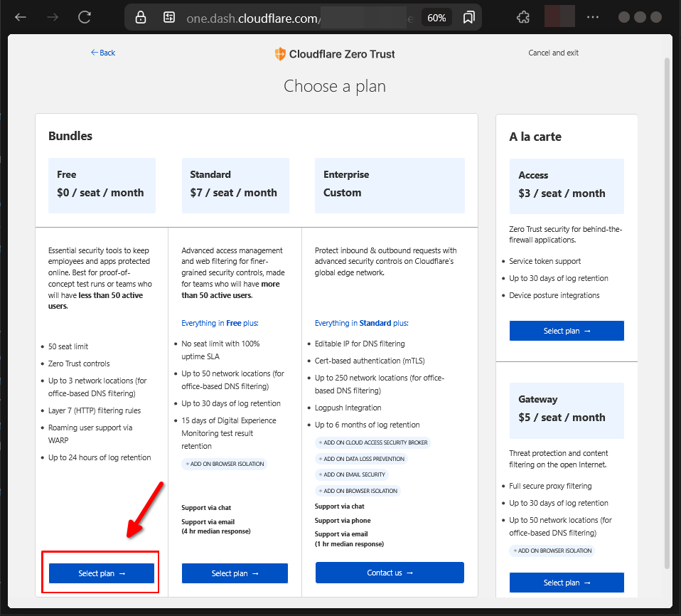Click the Standard $7 / seat / month card
Screen dimensions: 681x616
[x=235, y=186]
